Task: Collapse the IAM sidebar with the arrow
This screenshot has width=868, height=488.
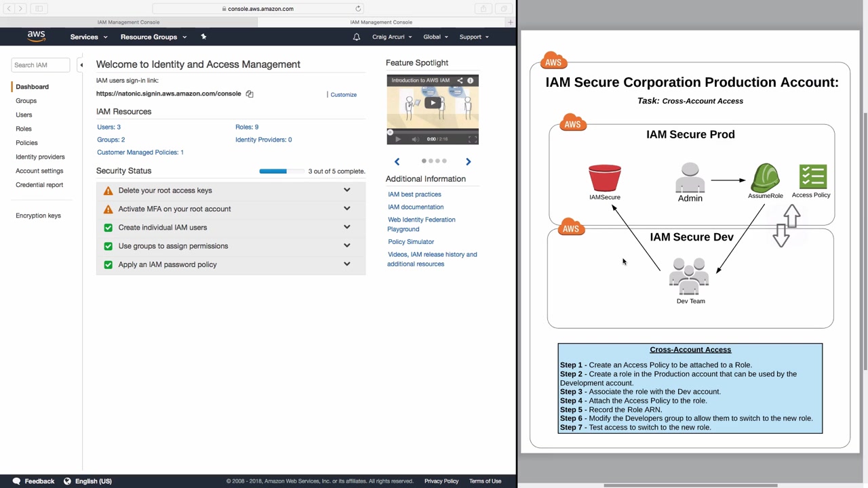Action: tap(81, 65)
